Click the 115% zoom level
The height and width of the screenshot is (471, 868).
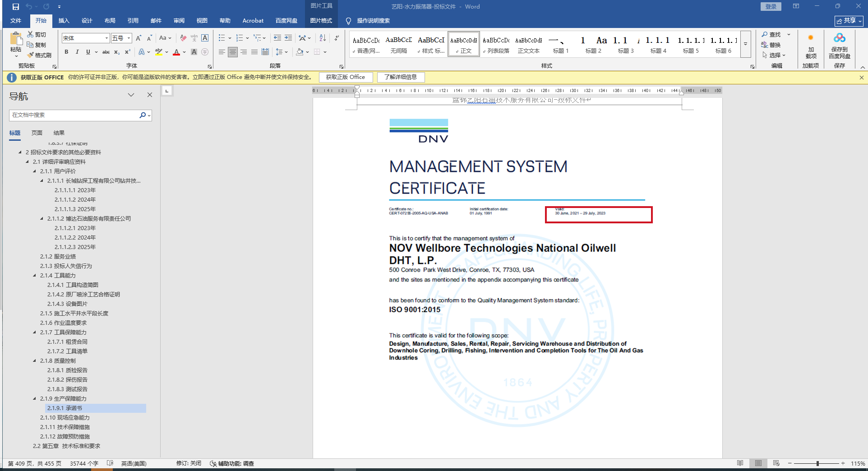tap(858, 463)
